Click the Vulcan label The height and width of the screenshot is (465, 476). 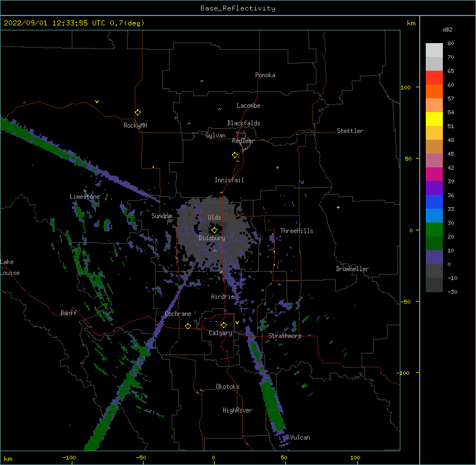click(300, 437)
